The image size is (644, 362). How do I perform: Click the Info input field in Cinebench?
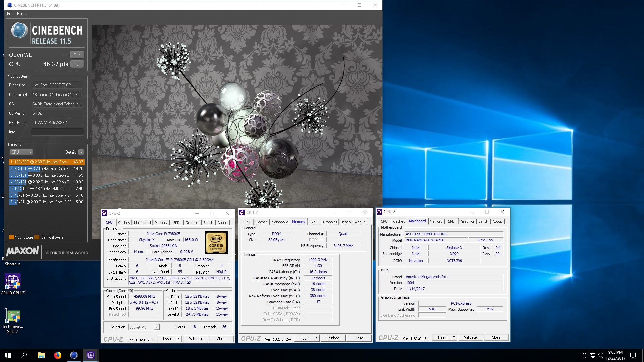pos(57,132)
